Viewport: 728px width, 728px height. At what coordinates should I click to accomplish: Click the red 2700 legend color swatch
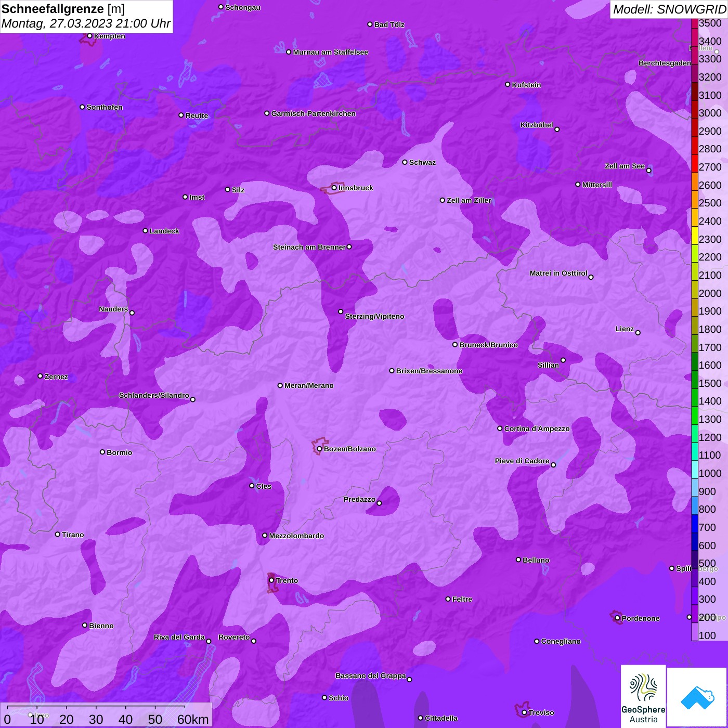pyautogui.click(x=695, y=163)
